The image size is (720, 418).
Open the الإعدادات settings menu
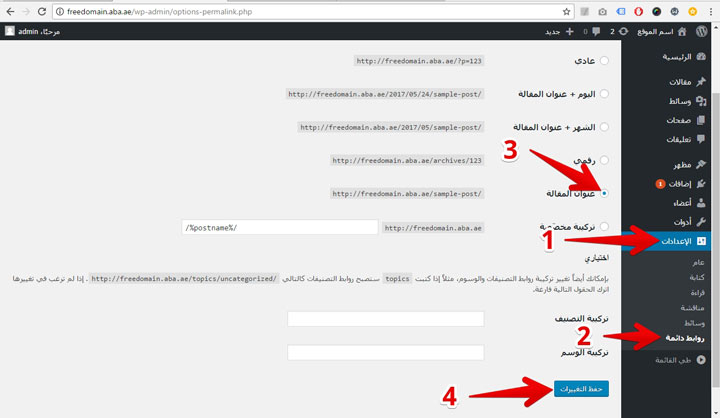(666, 241)
